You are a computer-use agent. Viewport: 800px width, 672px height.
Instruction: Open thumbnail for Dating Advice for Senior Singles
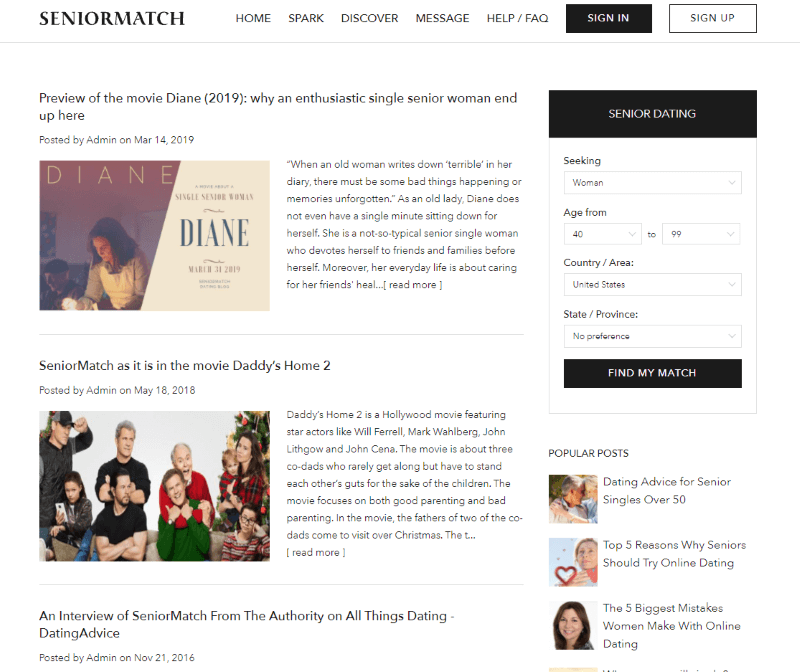(573, 499)
